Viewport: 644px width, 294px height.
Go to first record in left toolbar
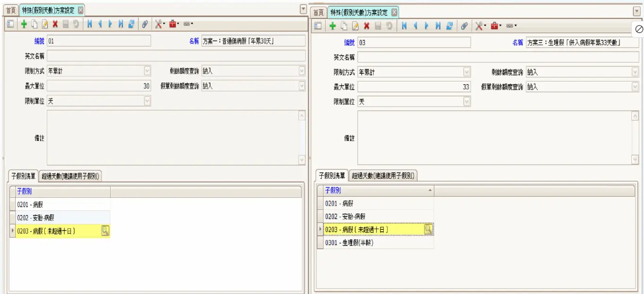pos(89,24)
